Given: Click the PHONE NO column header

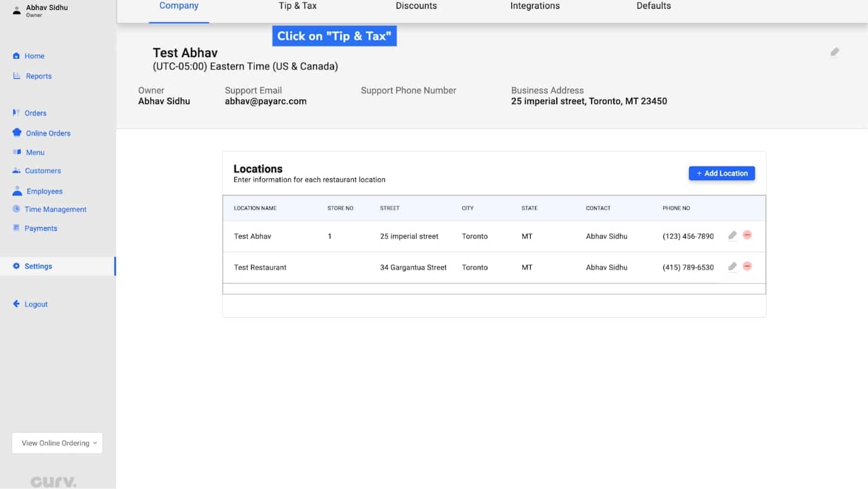Looking at the screenshot, I should point(676,209).
